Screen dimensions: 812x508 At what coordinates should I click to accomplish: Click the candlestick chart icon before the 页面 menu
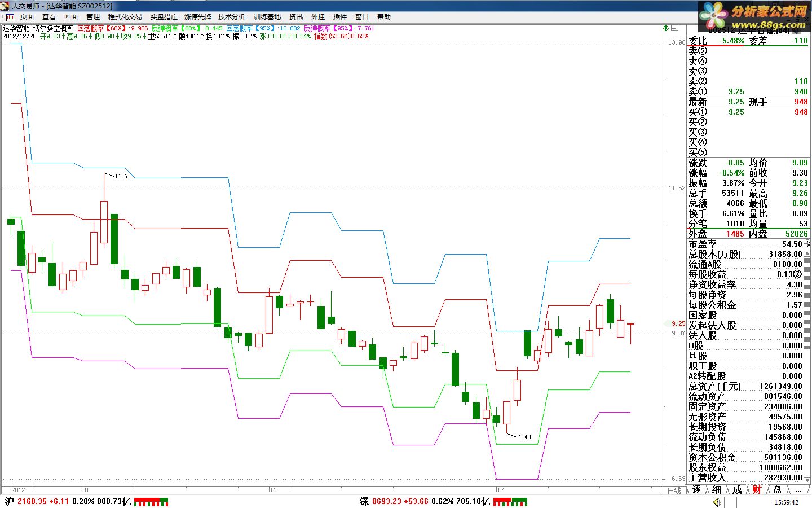tap(10, 17)
